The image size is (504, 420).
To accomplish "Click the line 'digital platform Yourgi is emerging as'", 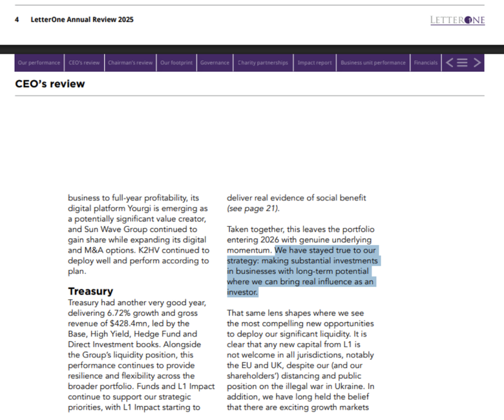I will [138, 209].
